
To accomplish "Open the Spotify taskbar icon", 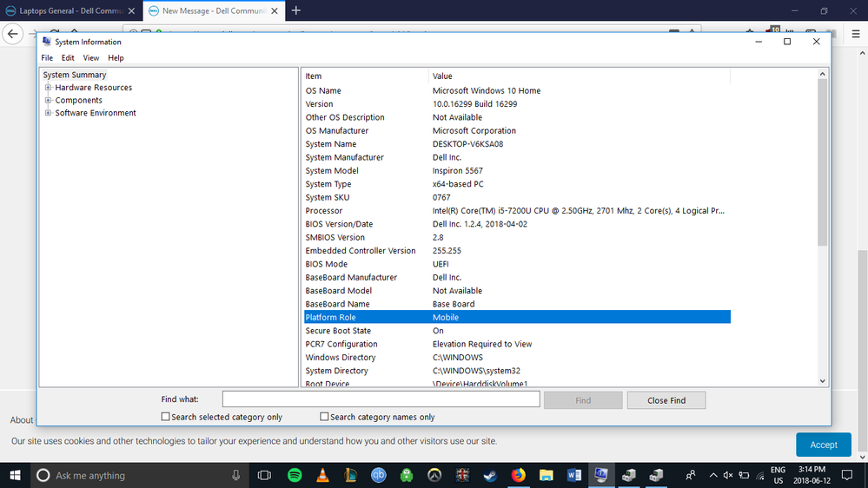I will (x=295, y=475).
